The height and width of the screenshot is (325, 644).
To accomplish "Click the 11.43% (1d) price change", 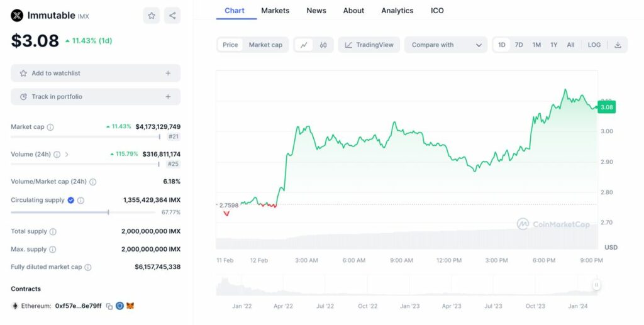I will point(89,41).
